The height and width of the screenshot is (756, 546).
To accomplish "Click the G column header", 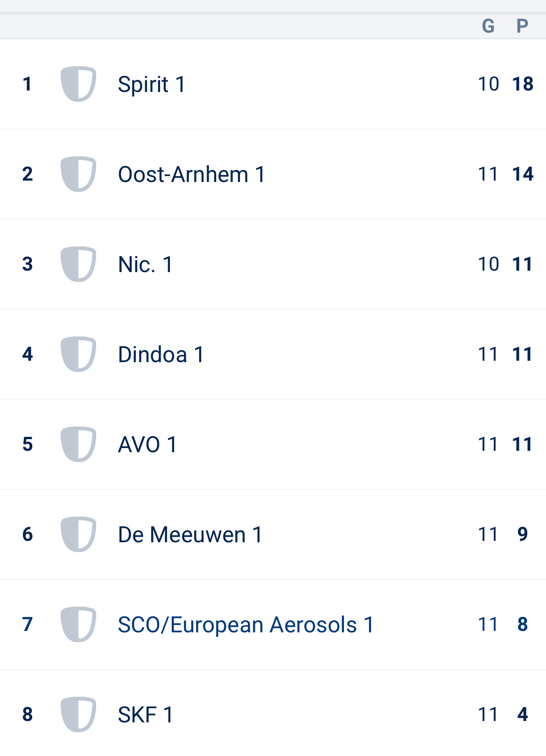I will tap(488, 26).
